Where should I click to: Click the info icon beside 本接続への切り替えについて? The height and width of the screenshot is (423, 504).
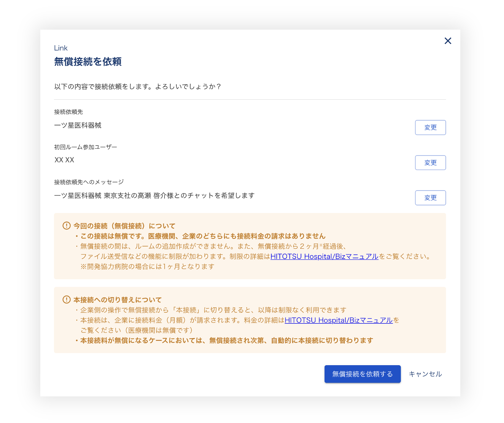[x=67, y=299]
